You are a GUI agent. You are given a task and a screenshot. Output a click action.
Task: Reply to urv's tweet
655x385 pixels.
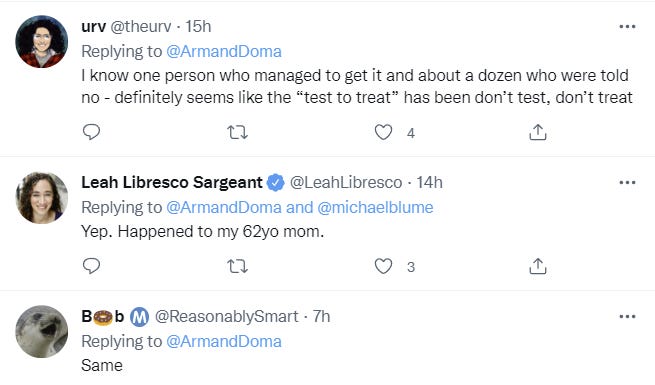click(91, 132)
